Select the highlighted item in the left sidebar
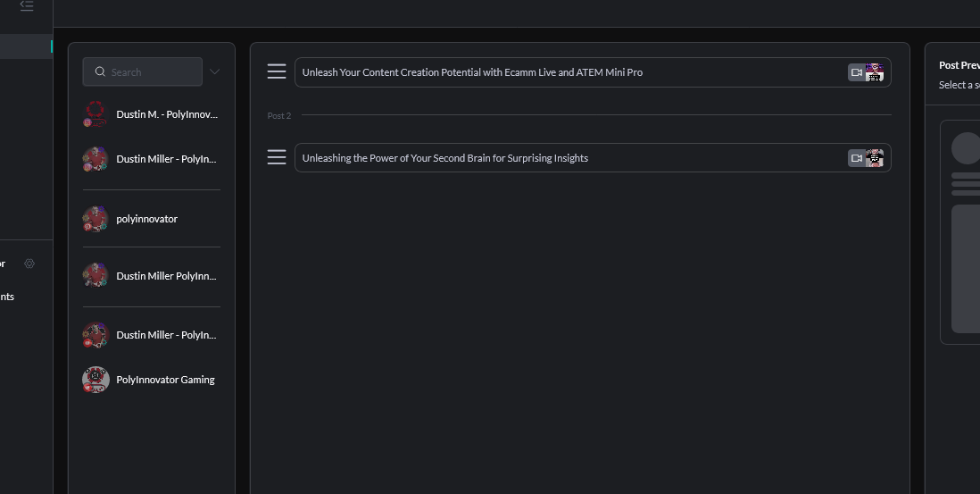The image size is (980, 494). [25, 46]
